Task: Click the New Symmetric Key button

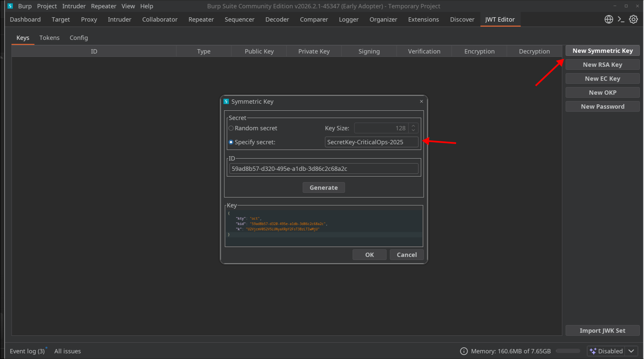Action: click(602, 51)
